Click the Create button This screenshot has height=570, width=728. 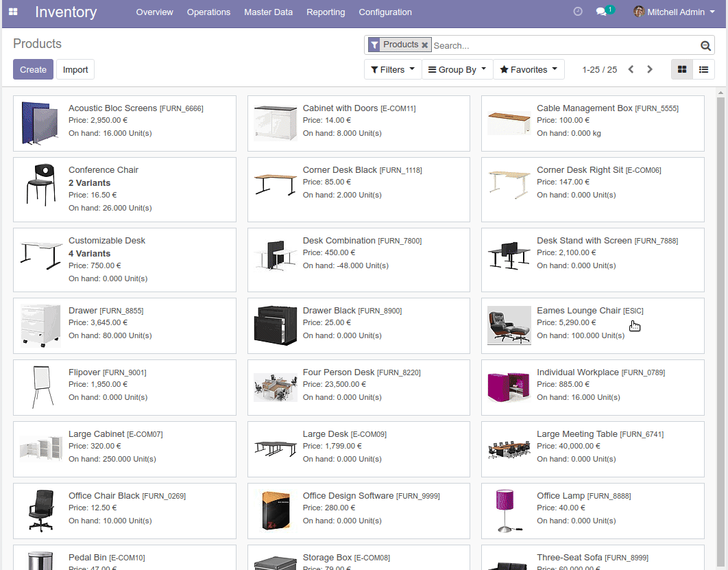click(33, 69)
